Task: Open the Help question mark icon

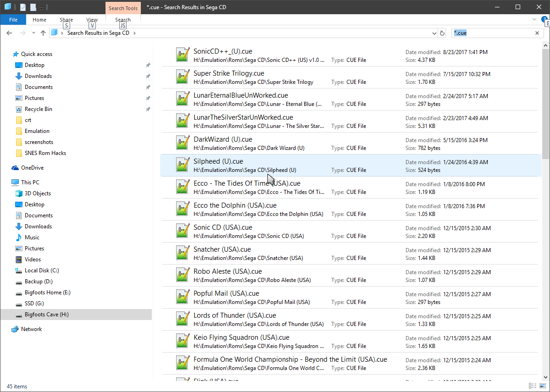Action: click(545, 20)
